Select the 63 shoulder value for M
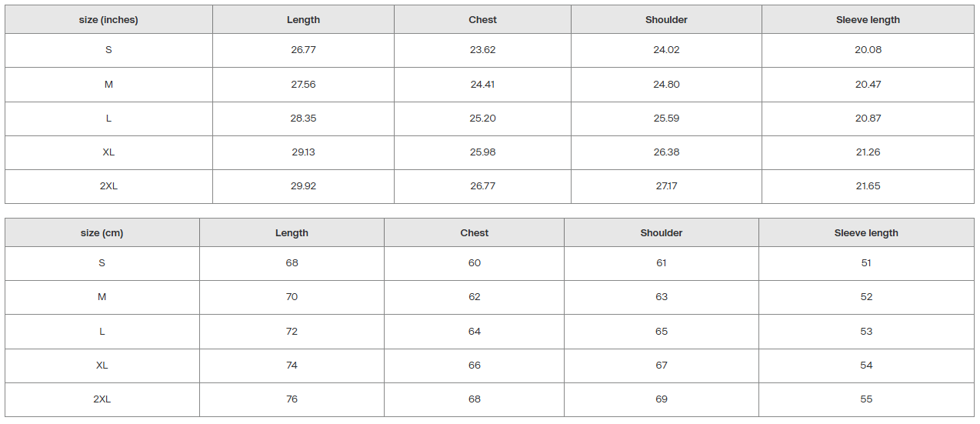The width and height of the screenshot is (980, 424). 662,297
